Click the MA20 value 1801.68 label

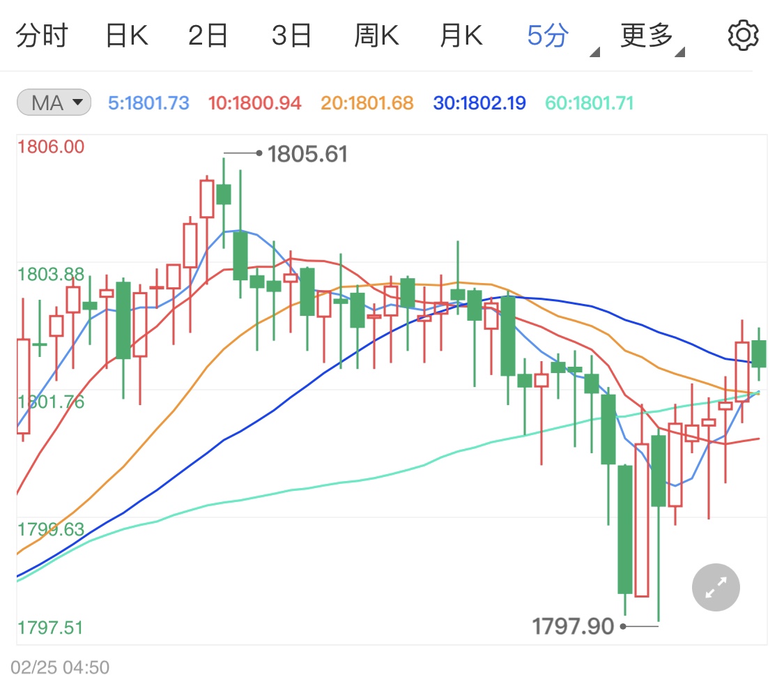click(x=367, y=103)
